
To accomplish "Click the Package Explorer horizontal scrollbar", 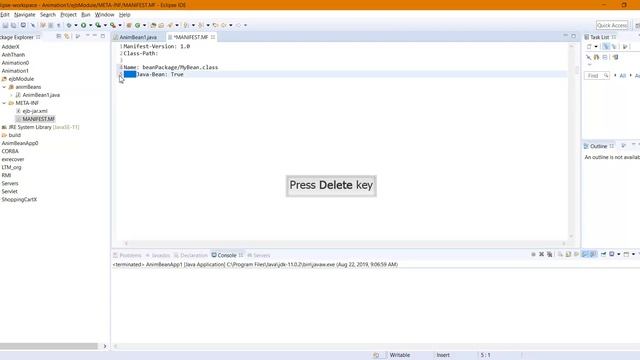I will pyautogui.click(x=49, y=346).
